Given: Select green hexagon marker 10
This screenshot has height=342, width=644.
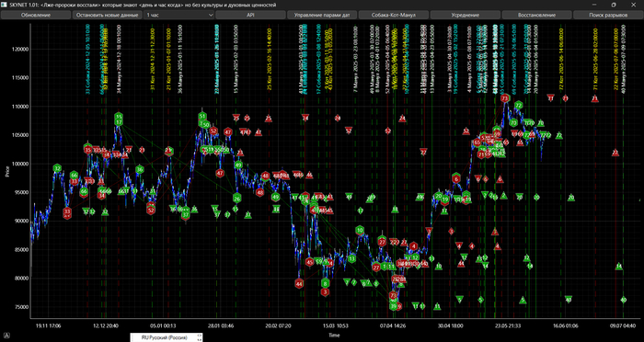Looking at the screenshot, I should tap(360, 231).
